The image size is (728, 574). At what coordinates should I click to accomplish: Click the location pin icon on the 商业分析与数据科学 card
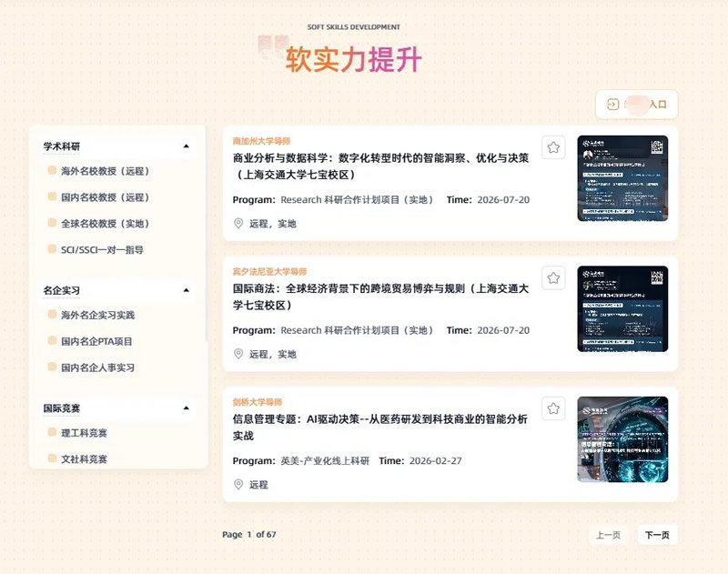(x=238, y=224)
